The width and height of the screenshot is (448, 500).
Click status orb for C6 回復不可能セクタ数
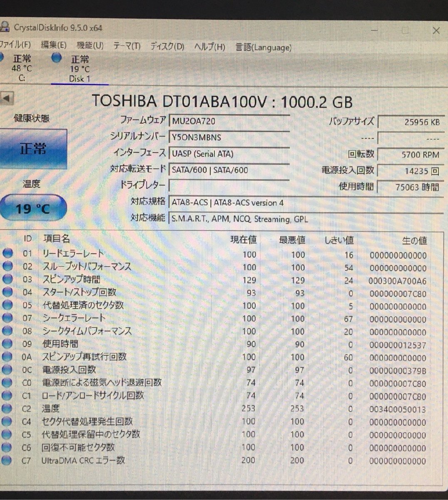[7, 447]
